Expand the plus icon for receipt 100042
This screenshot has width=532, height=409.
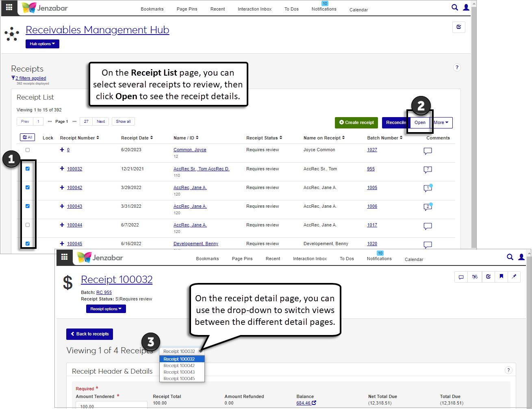62,187
